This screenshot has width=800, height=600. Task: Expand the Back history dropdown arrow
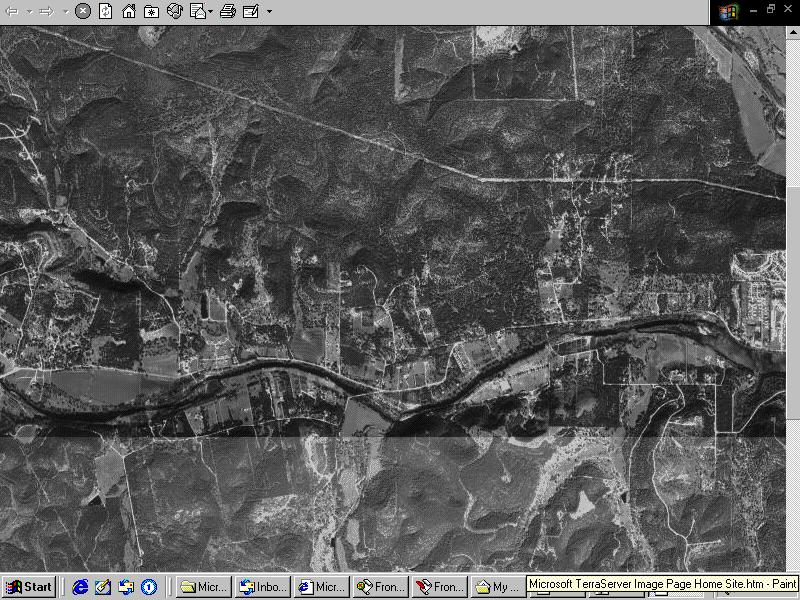pos(29,12)
